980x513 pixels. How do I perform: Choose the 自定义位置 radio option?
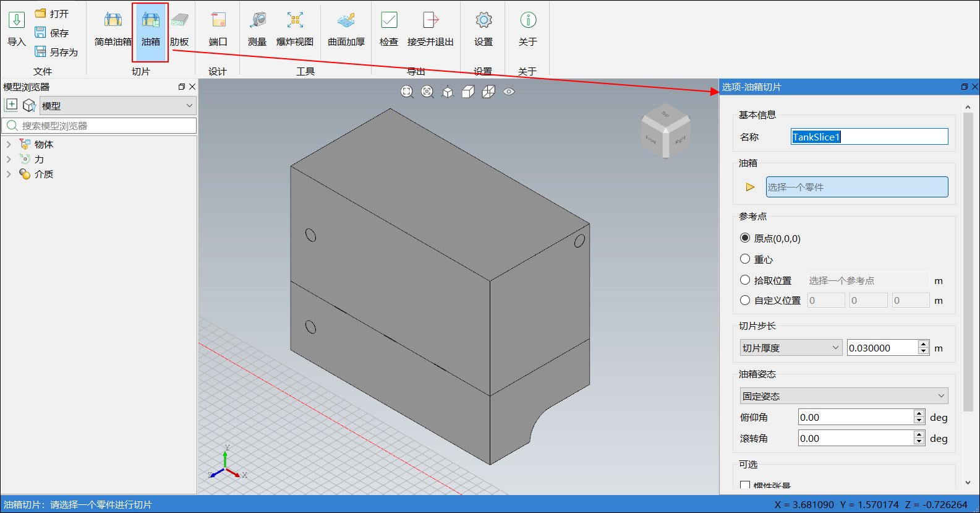point(745,300)
